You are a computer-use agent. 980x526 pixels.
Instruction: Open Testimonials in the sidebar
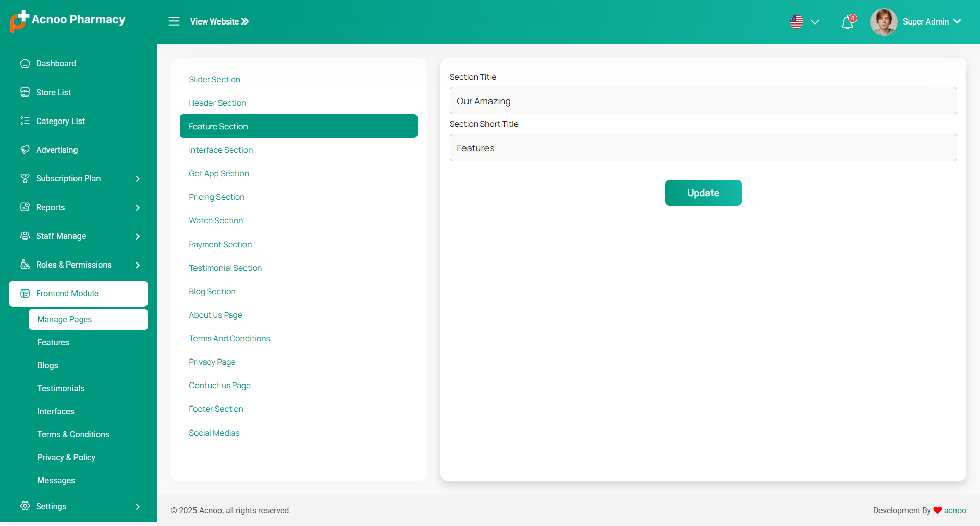pyautogui.click(x=61, y=388)
